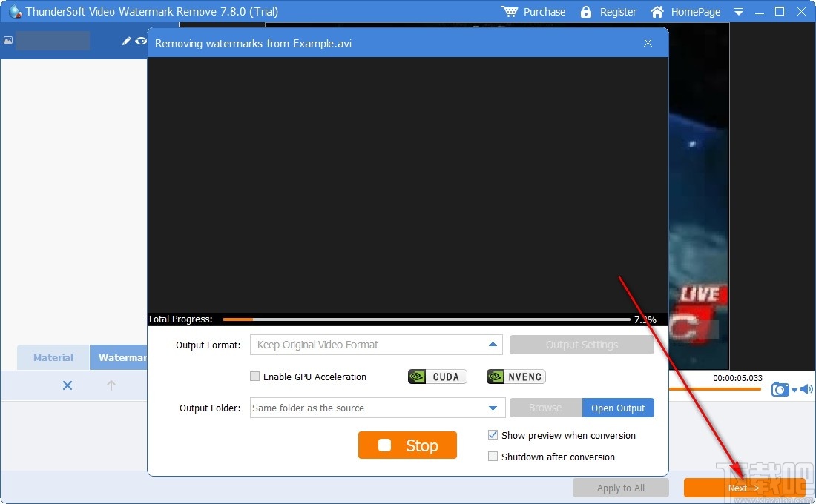Select the pencil rename tool icon

[x=126, y=42]
